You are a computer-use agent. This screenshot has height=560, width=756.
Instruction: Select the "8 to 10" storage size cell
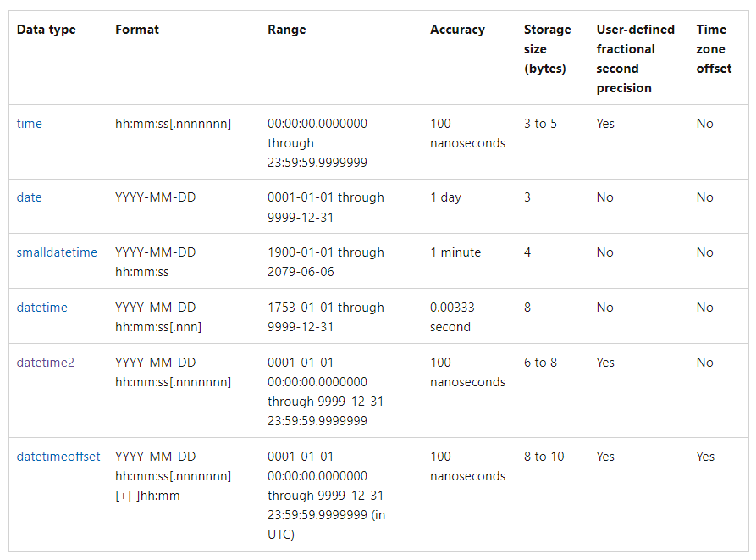click(544, 457)
